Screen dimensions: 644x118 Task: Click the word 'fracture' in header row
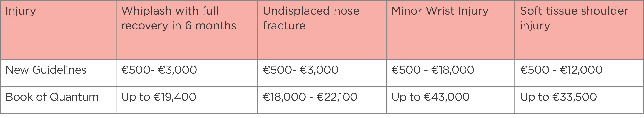284,26
